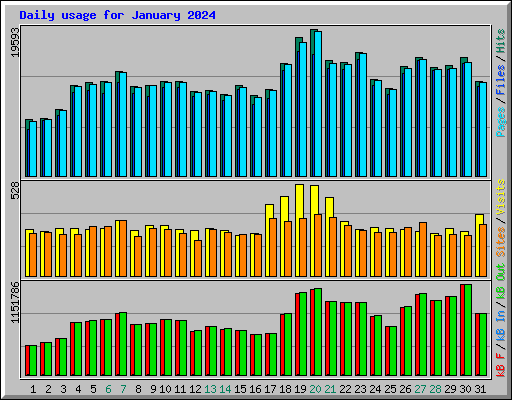The height and width of the screenshot is (400, 512).
Task: Click the 'Daily usage for January 2024' title
Action: [117, 15]
